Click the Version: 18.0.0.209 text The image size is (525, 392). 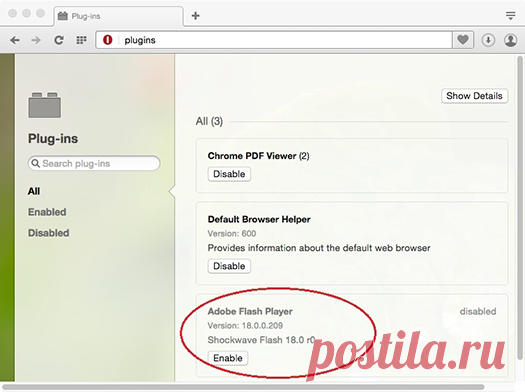tap(245, 325)
